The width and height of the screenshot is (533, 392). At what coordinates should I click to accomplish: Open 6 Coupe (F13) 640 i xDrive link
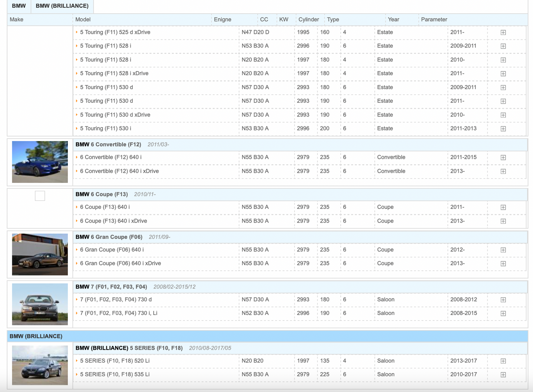click(x=114, y=221)
